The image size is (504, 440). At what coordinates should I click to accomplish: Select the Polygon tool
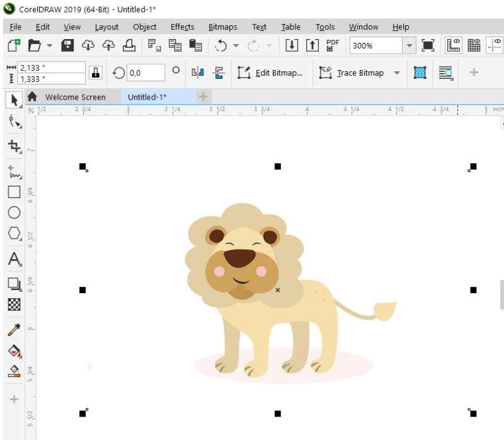tap(14, 233)
